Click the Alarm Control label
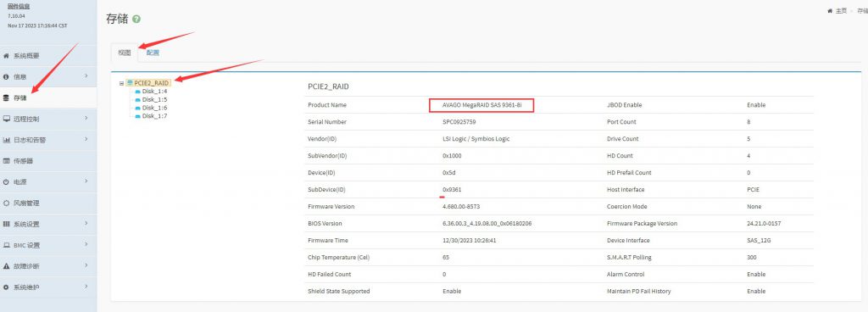The height and width of the screenshot is (312, 868). point(625,274)
